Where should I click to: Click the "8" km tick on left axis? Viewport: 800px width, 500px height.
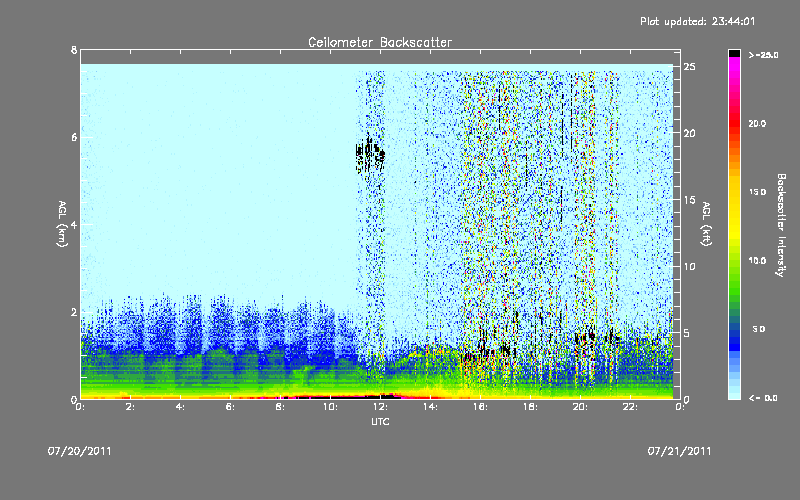pyautogui.click(x=74, y=51)
